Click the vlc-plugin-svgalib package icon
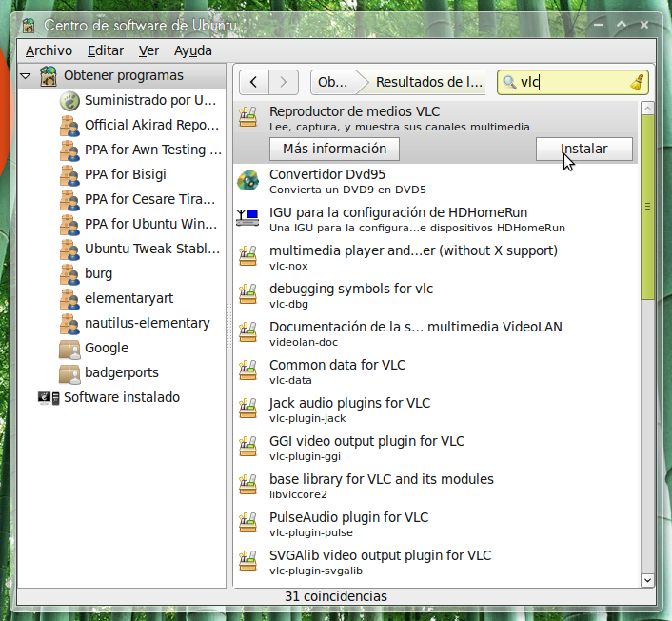672x621 pixels. pyautogui.click(x=247, y=561)
